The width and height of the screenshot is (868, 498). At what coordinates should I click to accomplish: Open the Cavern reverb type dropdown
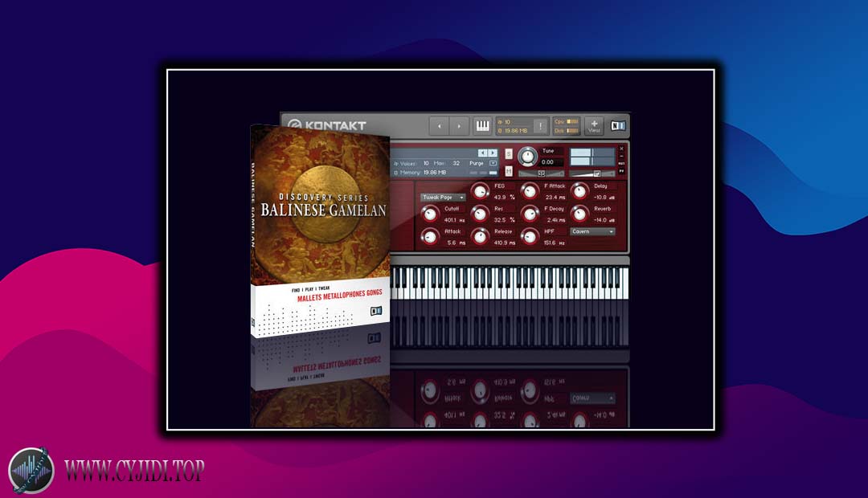click(x=592, y=231)
